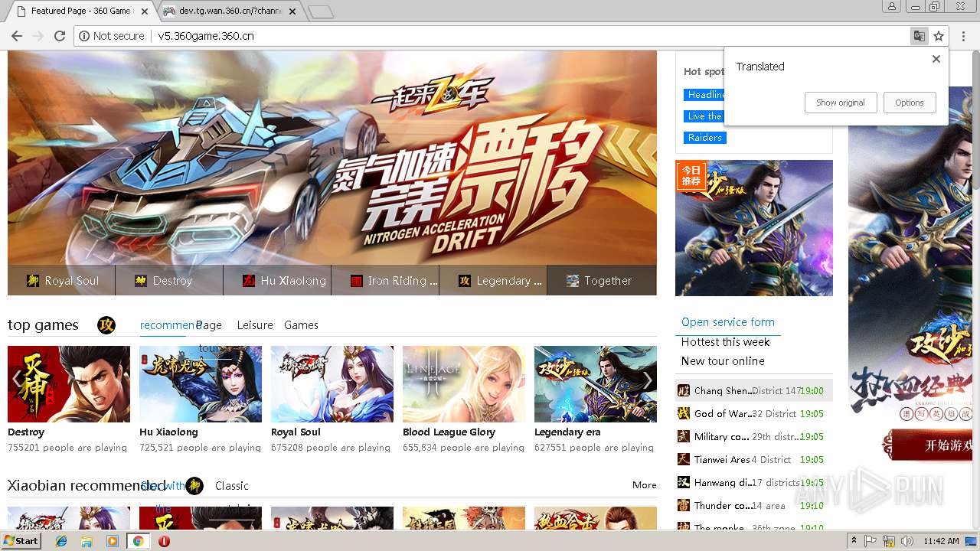Viewport: 980px width, 551px height.
Task: Open File Explorer from taskbar
Action: pos(87,541)
